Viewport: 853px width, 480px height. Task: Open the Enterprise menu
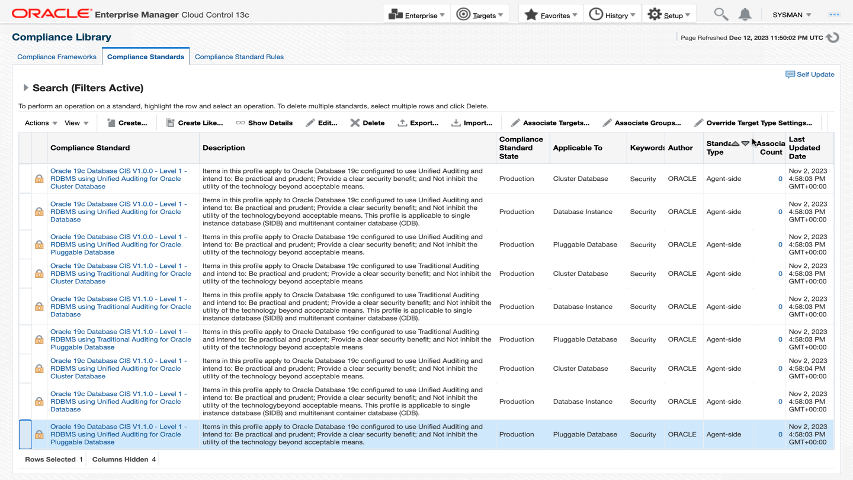[x=417, y=15]
